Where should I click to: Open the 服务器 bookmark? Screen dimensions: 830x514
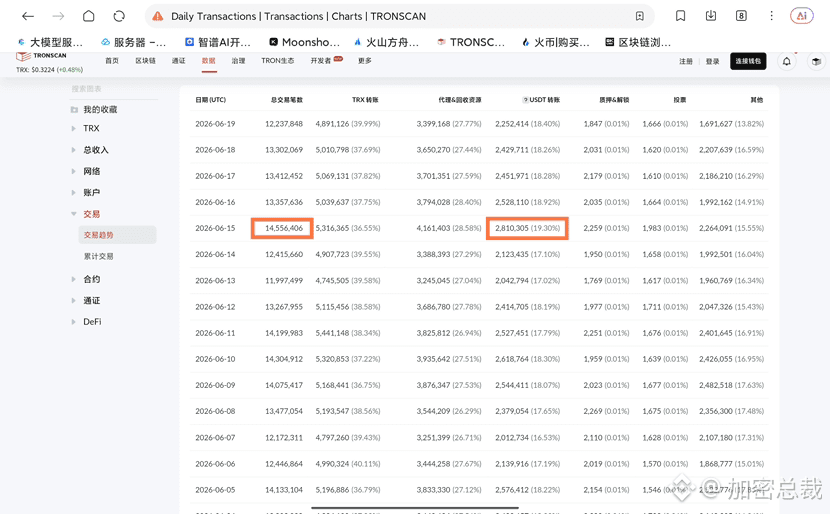(133, 42)
